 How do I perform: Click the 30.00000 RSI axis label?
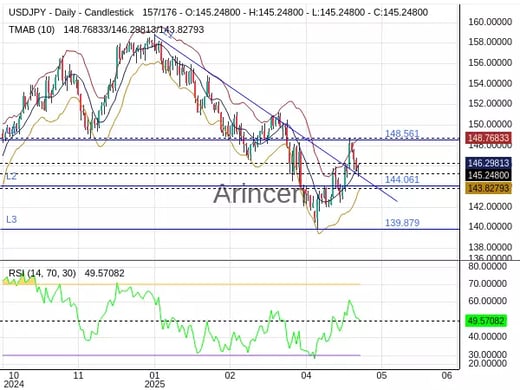pyautogui.click(x=487, y=355)
